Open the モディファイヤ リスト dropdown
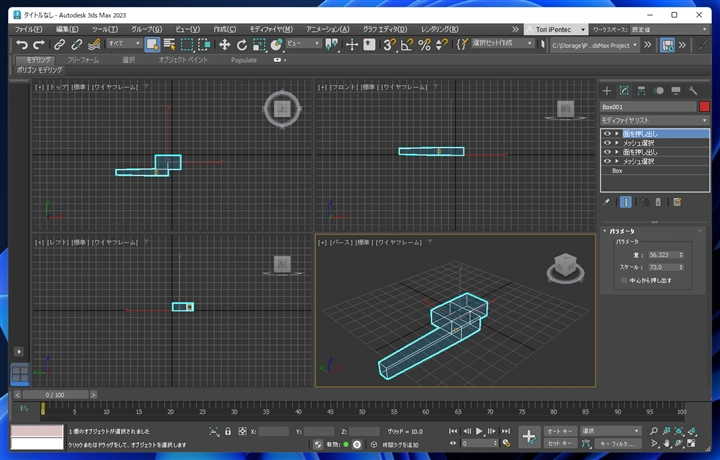This screenshot has height=460, width=720. coord(655,120)
